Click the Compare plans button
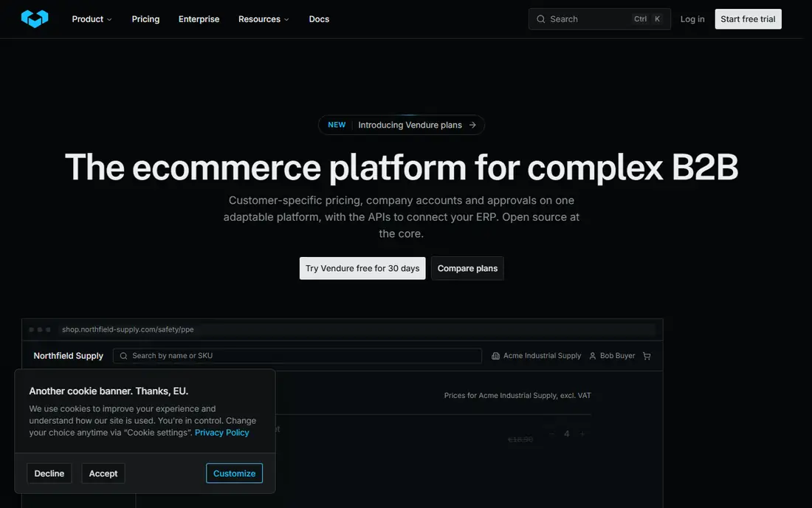812x508 pixels. pyautogui.click(x=467, y=268)
